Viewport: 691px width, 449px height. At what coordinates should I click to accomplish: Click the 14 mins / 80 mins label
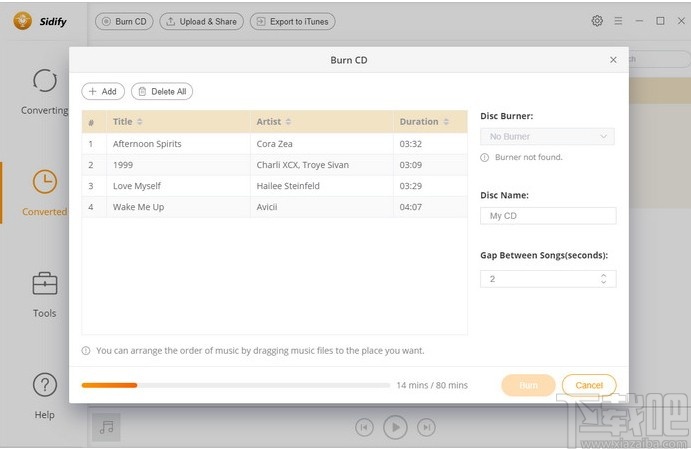(432, 385)
